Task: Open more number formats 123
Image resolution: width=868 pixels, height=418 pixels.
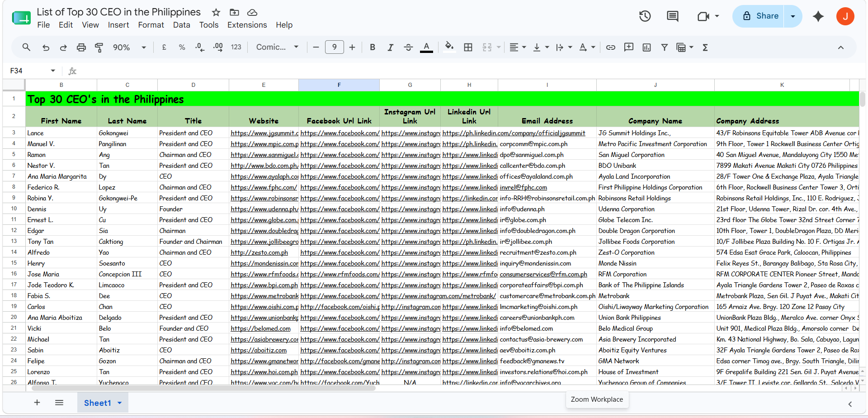Action: (236, 47)
